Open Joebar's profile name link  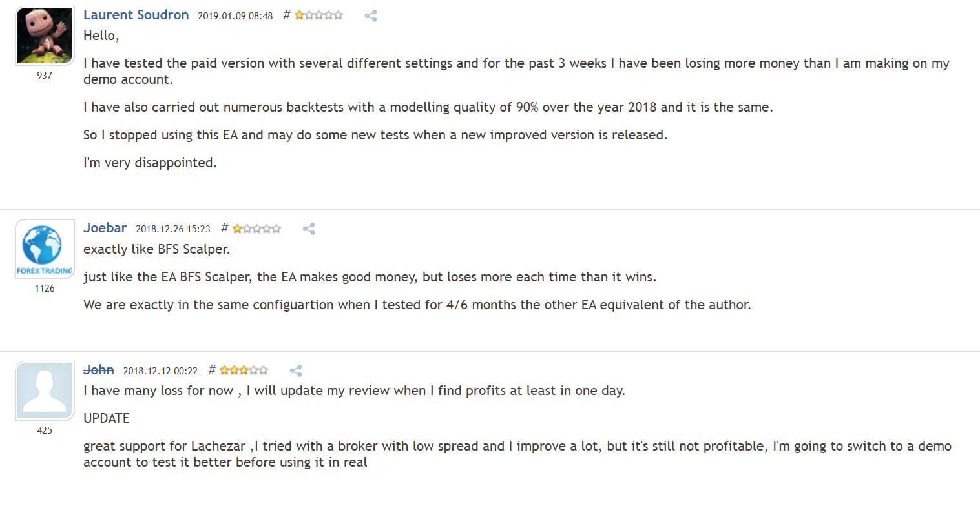click(x=105, y=228)
